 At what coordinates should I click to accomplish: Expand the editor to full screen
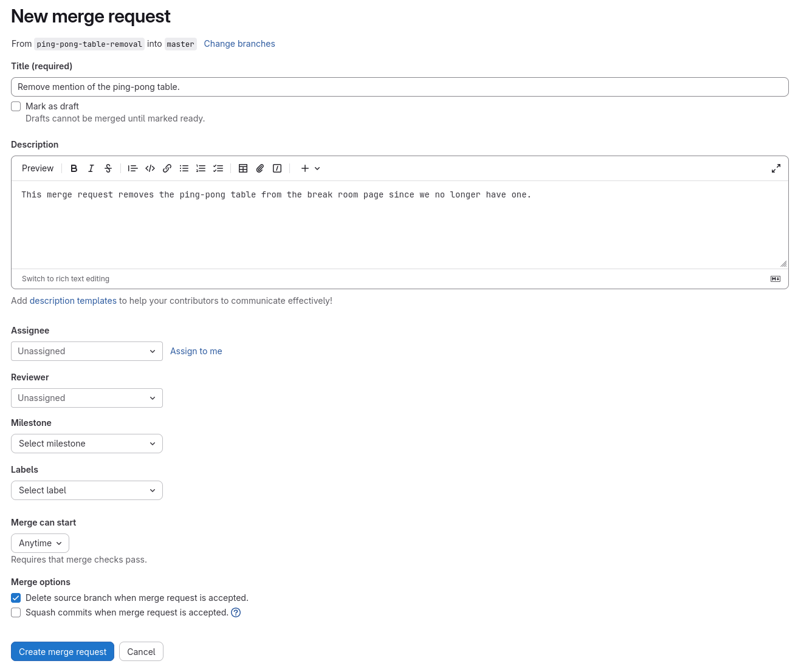pyautogui.click(x=776, y=168)
